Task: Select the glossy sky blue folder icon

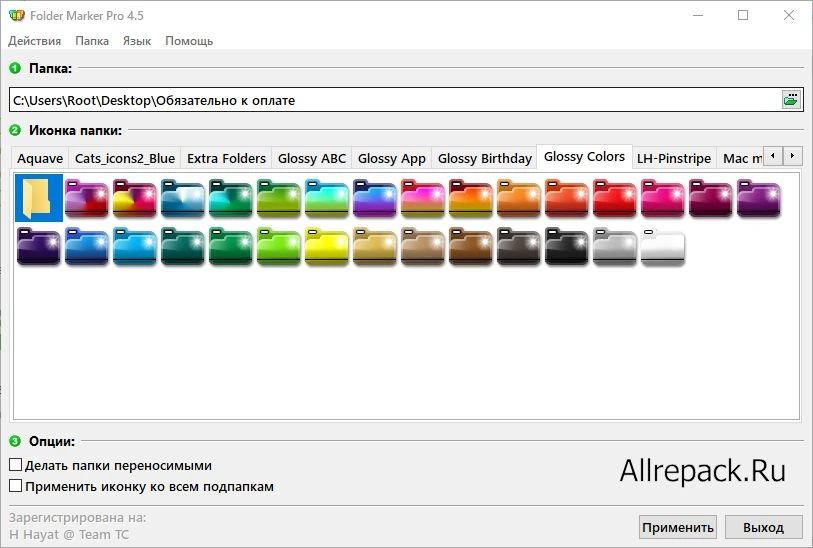Action: coord(134,246)
